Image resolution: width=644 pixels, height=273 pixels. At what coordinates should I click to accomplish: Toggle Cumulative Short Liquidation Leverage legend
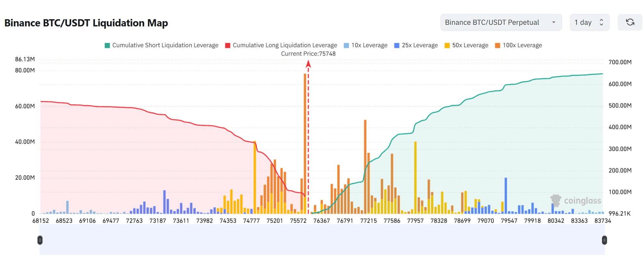[161, 45]
